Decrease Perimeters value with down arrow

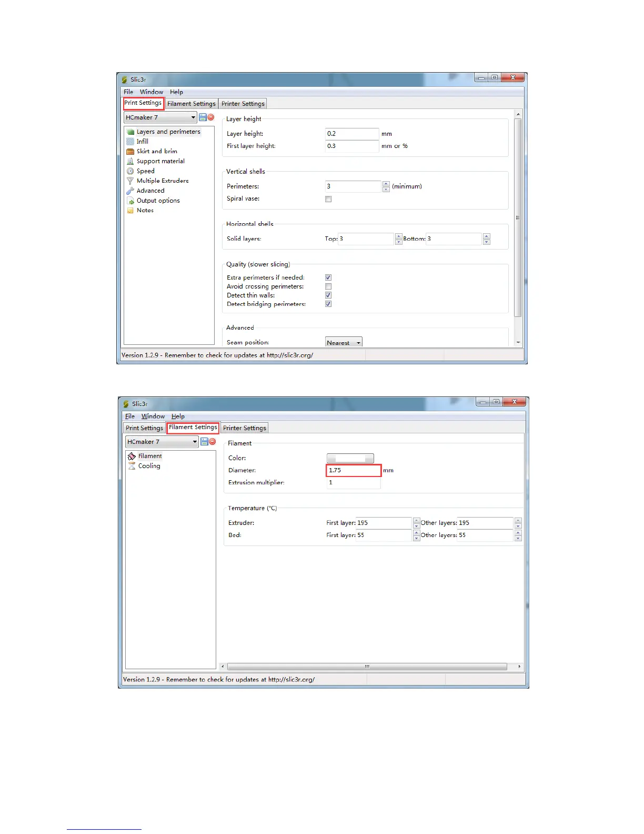pyautogui.click(x=386, y=190)
